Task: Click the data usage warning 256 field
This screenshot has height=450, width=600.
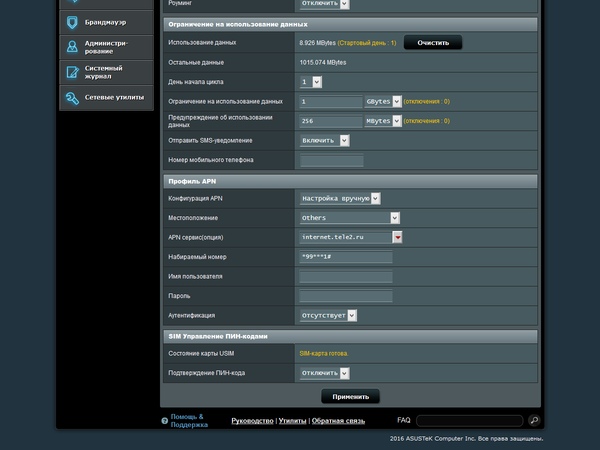Action: (x=331, y=121)
